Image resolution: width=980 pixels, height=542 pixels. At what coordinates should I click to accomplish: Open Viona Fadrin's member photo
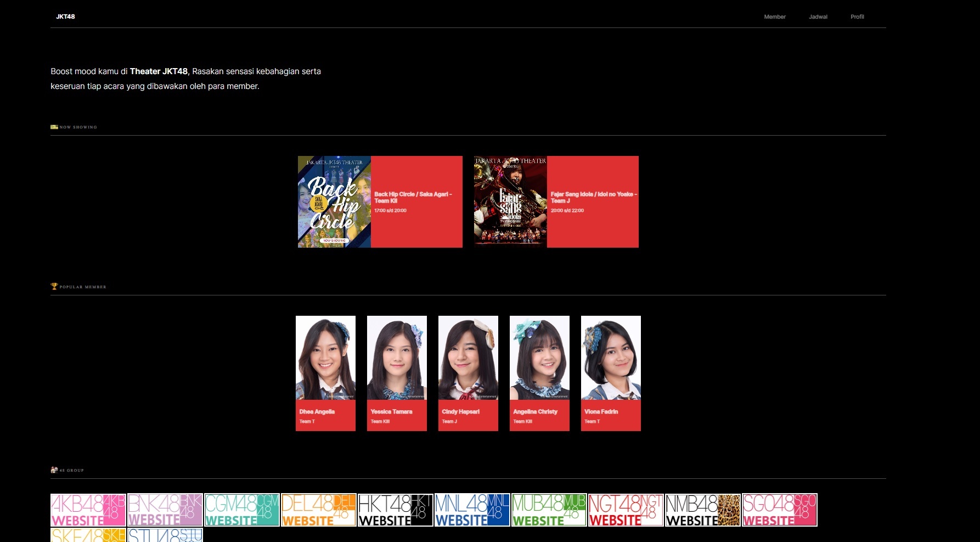coord(611,357)
